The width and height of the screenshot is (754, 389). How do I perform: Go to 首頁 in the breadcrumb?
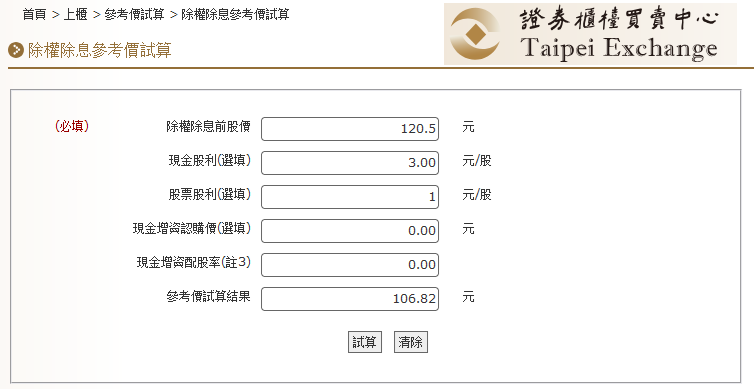34,14
